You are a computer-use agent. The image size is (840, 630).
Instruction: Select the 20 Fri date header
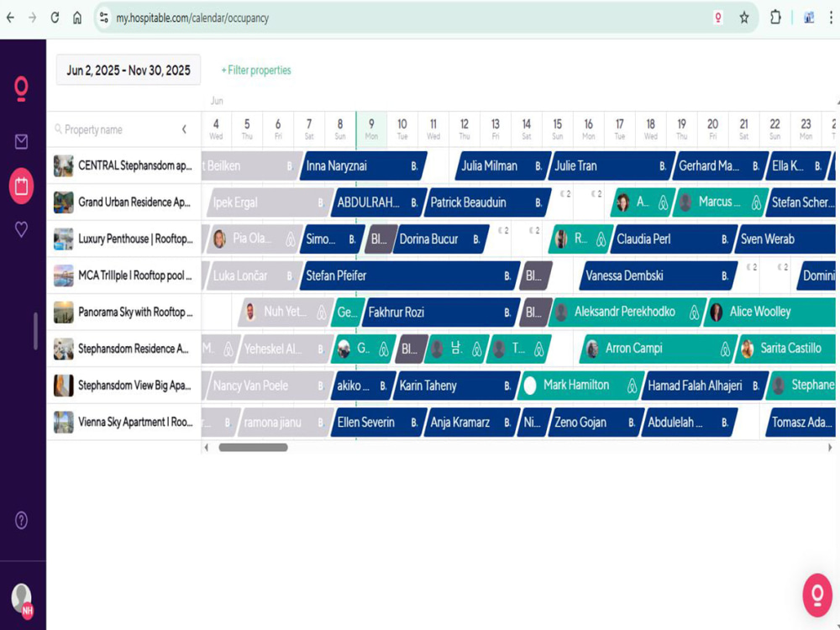[712, 129]
